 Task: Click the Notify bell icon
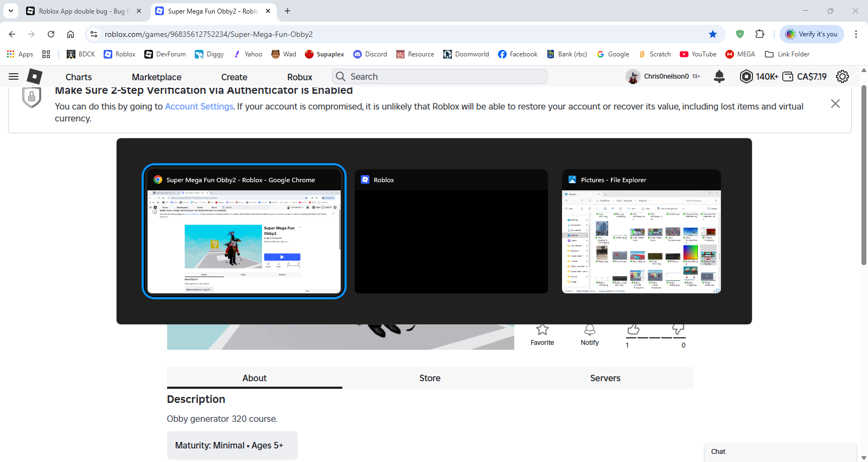tap(590, 330)
